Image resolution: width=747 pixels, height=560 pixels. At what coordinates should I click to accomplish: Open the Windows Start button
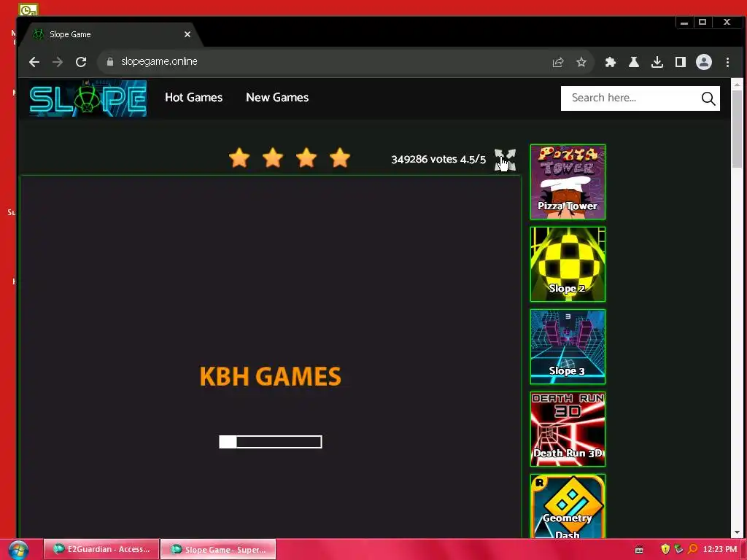(x=18, y=550)
